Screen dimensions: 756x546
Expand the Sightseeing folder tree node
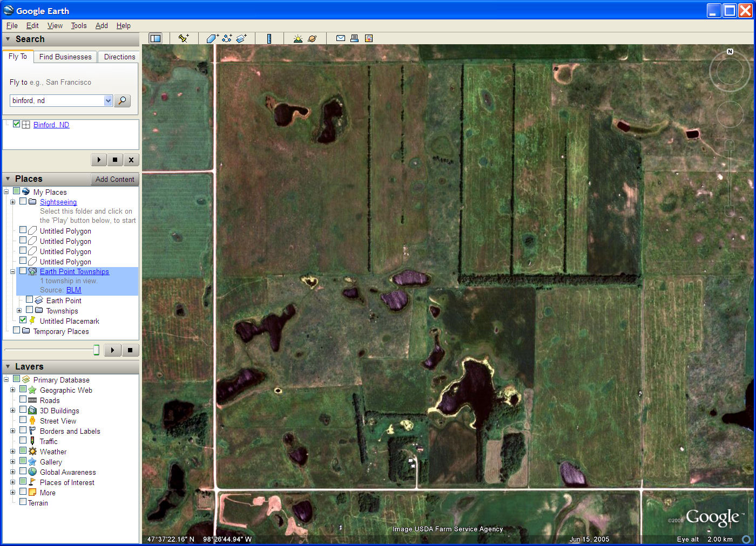pos(12,202)
